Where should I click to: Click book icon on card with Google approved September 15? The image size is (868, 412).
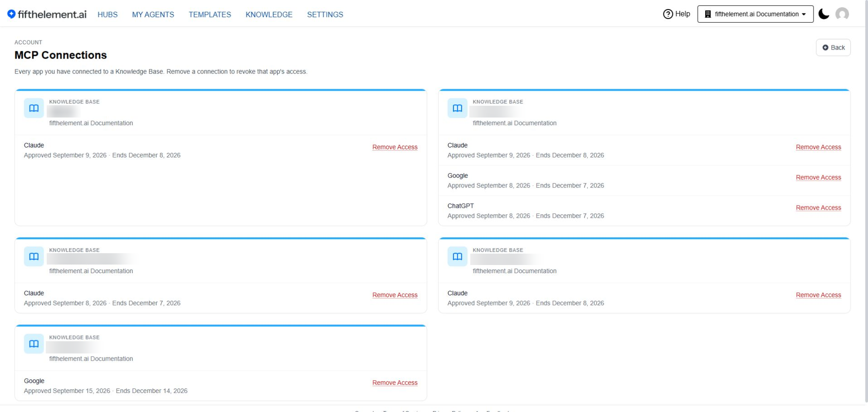[34, 344]
